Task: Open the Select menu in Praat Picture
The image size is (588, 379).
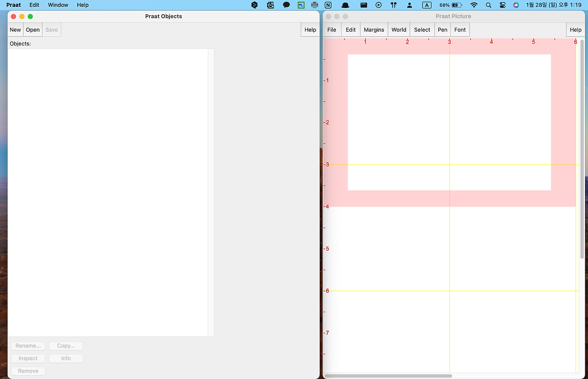Action: point(422,30)
